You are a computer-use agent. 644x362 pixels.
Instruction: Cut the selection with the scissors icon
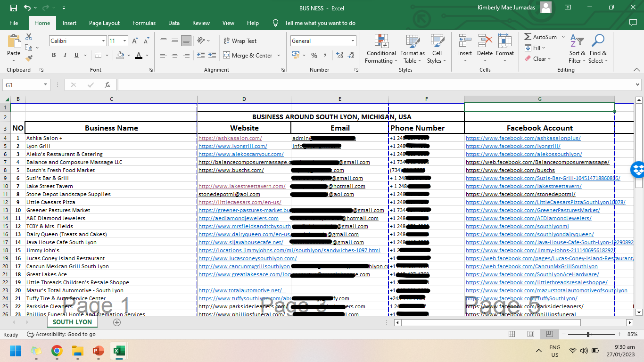pos(29,37)
